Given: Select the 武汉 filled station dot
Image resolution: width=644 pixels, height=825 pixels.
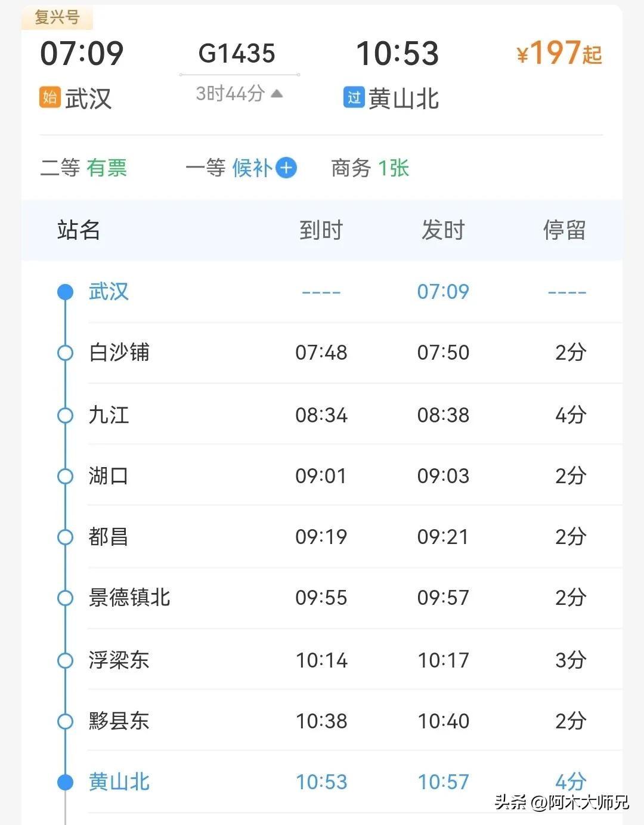Looking at the screenshot, I should tap(65, 292).
